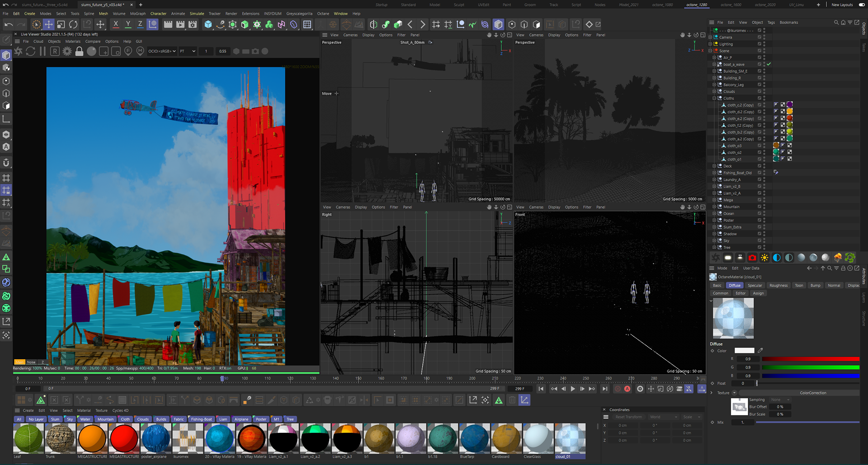Expand the Texture disclosure arrow
The image size is (868, 465).
point(712,393)
